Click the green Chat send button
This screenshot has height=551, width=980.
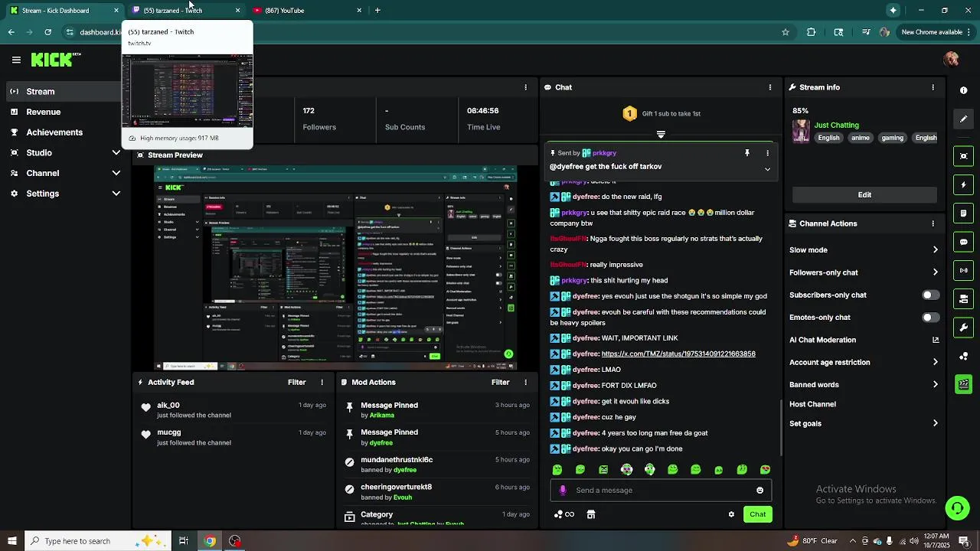(x=757, y=514)
